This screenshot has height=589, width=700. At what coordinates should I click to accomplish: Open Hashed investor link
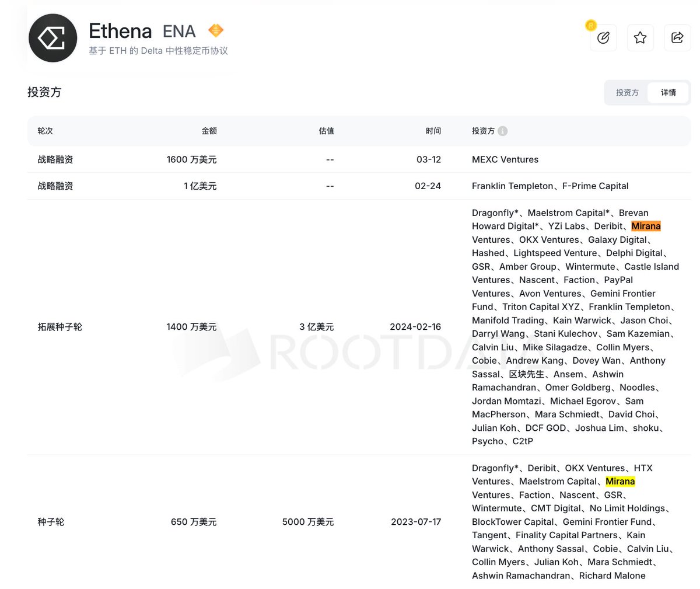[488, 253]
